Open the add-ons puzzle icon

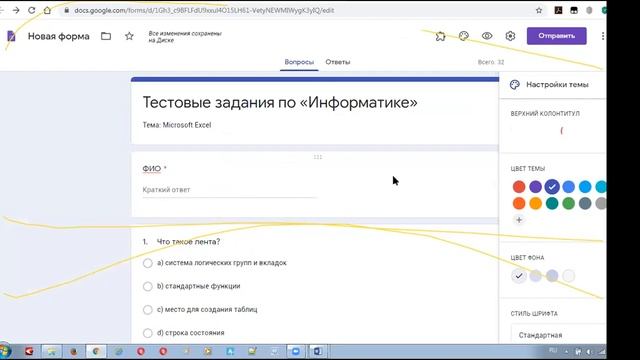click(x=440, y=36)
